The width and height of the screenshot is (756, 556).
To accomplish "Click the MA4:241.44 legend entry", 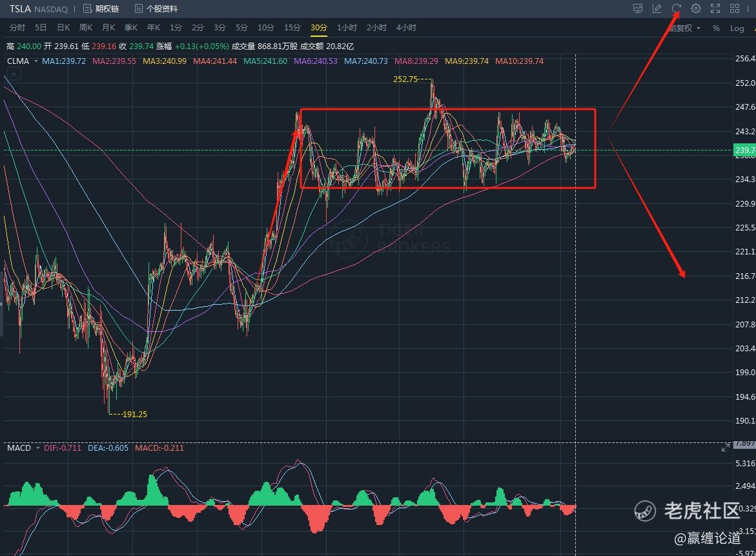I will [215, 61].
